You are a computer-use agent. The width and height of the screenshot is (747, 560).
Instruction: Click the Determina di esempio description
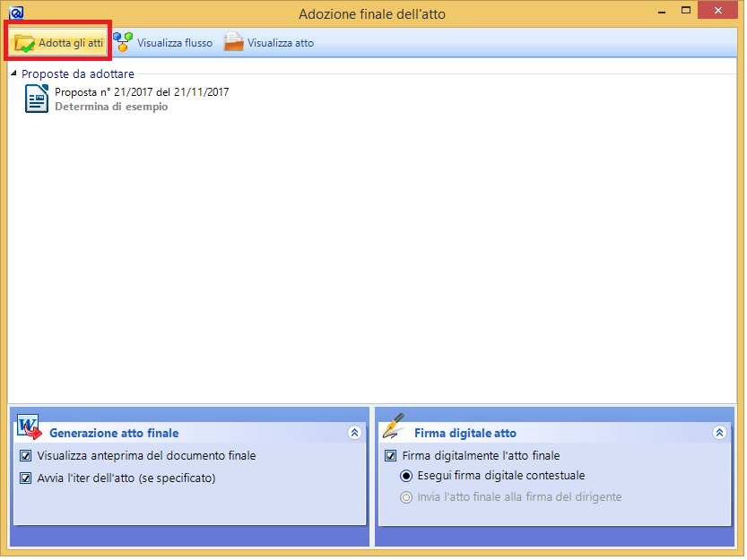(111, 107)
